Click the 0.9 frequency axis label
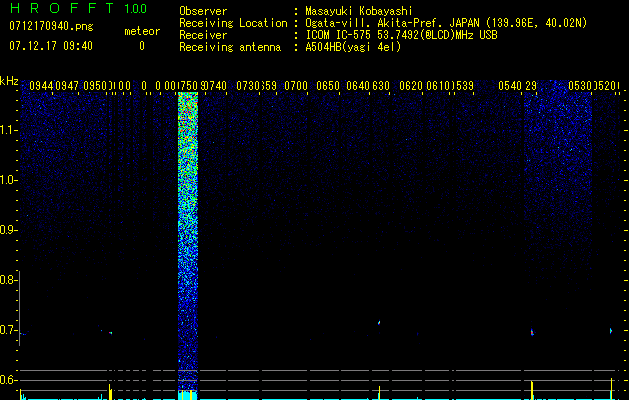 pyautogui.click(x=8, y=229)
